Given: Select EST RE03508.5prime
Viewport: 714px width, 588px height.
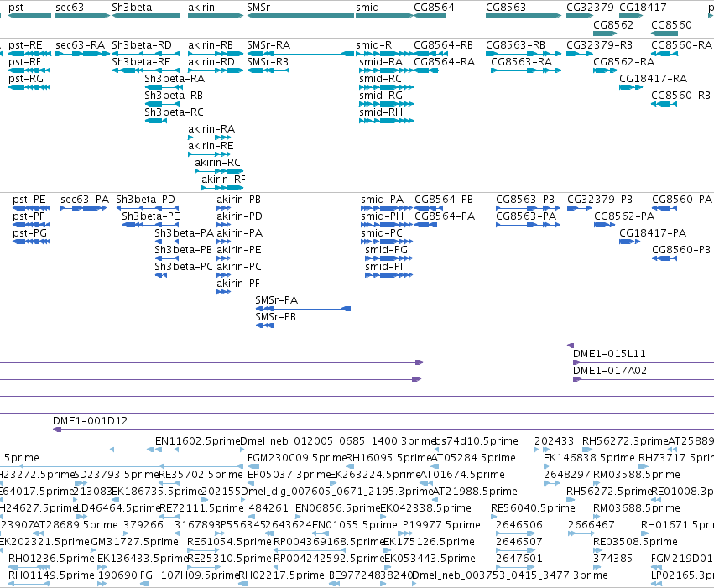Looking at the screenshot, I should coord(636,542).
